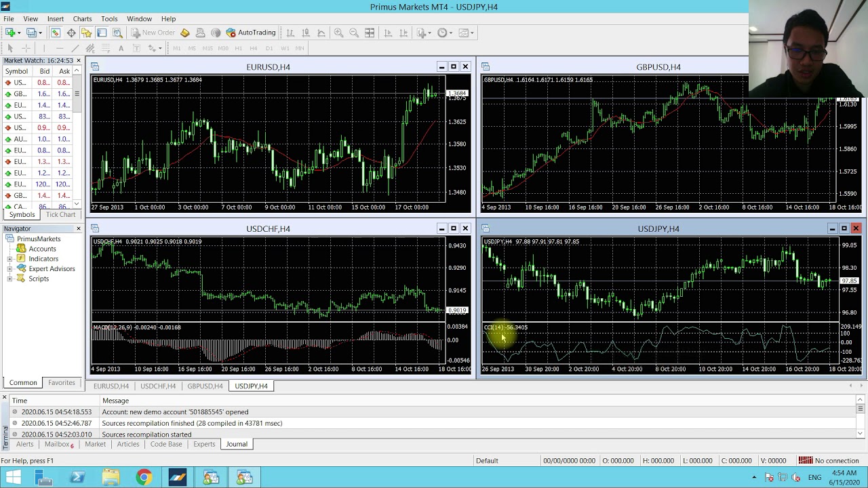Open File Explorer from the taskbar
Viewport: 868px width, 488px height.
click(111, 477)
